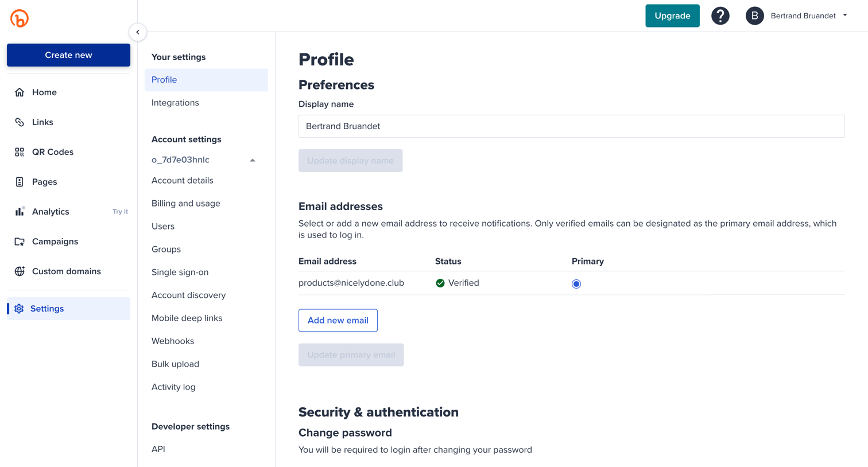Viewport: 868px width, 467px height.
Task: Open Billing and usage
Action: 186,204
